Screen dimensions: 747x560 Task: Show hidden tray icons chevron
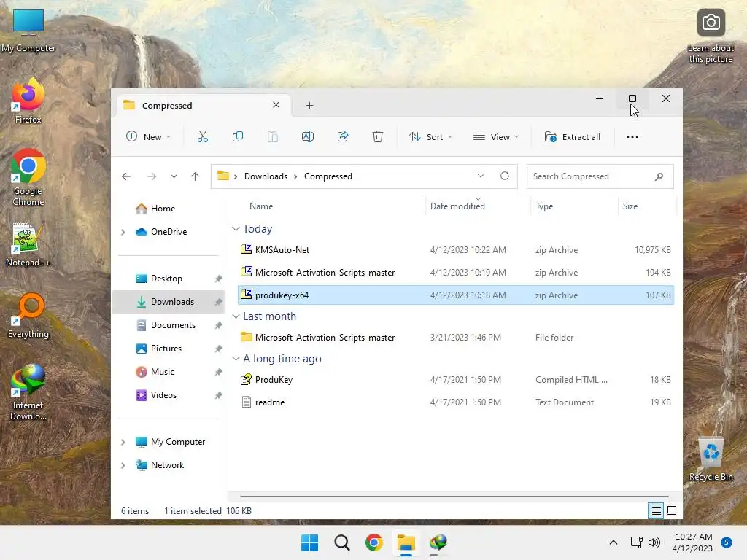coord(613,542)
